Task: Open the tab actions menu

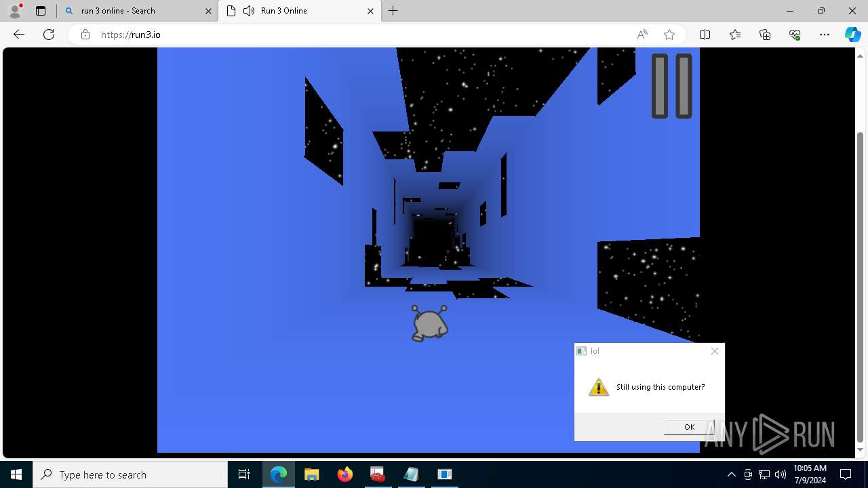Action: 41,11
